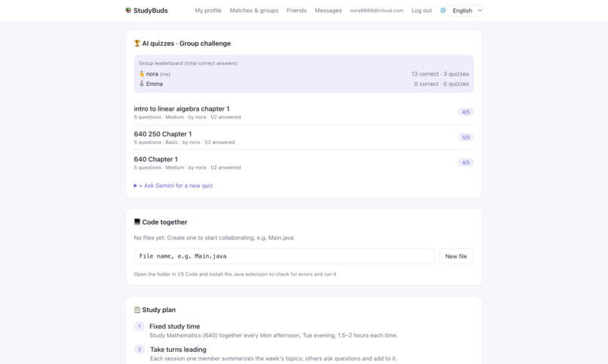Click the details line under intro to linear algebra
Screen dimensions: 608x364
pos(187,117)
